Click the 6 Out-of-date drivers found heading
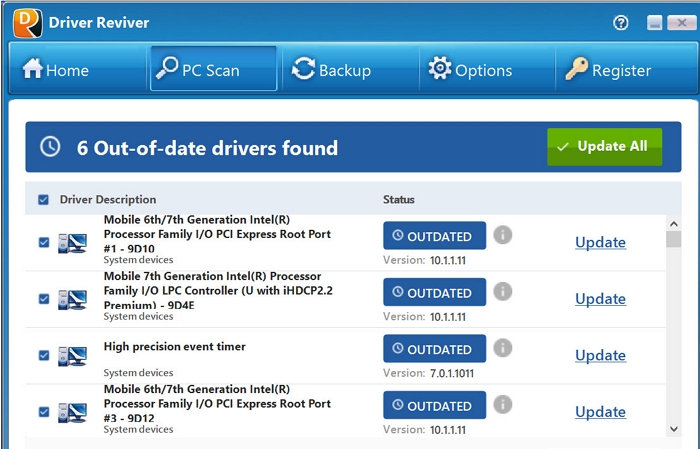The image size is (700, 449). [x=207, y=148]
